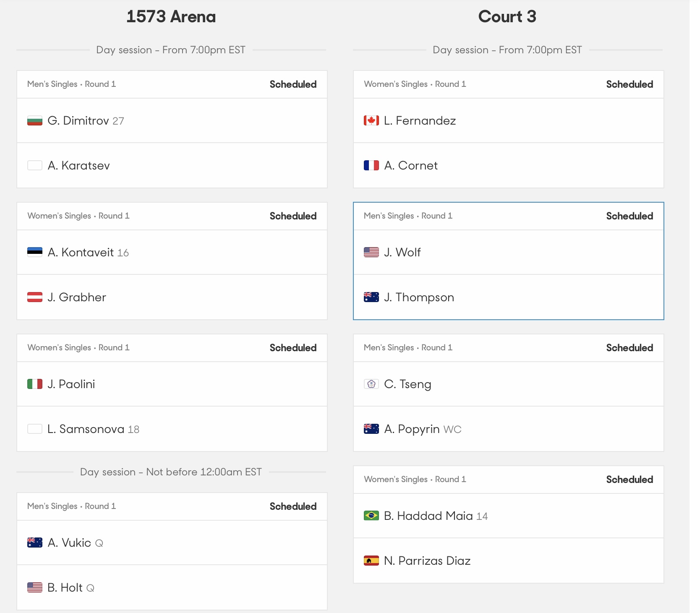
Task: Open the Fernandez vs Cornet match card header
Action: [509, 84]
